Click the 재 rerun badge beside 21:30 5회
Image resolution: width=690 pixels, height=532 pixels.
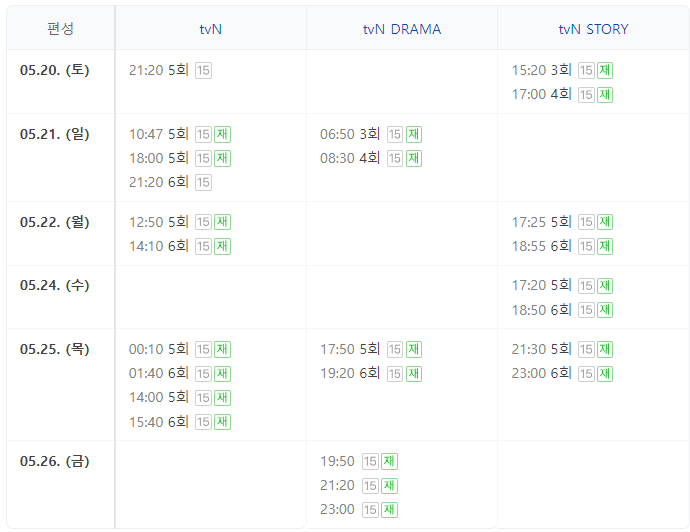605,349
